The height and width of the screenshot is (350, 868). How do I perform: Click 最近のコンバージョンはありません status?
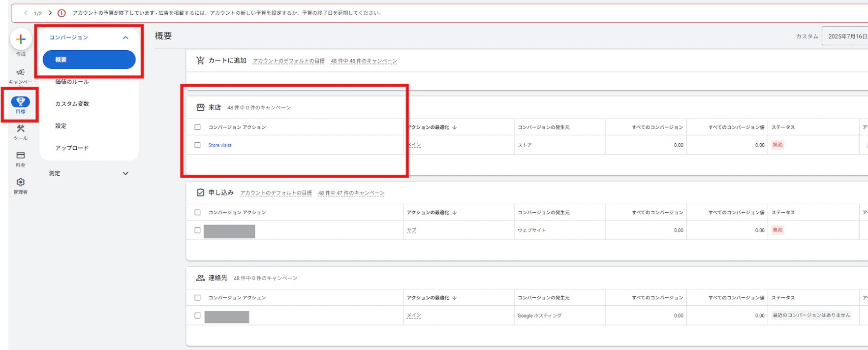tap(811, 315)
